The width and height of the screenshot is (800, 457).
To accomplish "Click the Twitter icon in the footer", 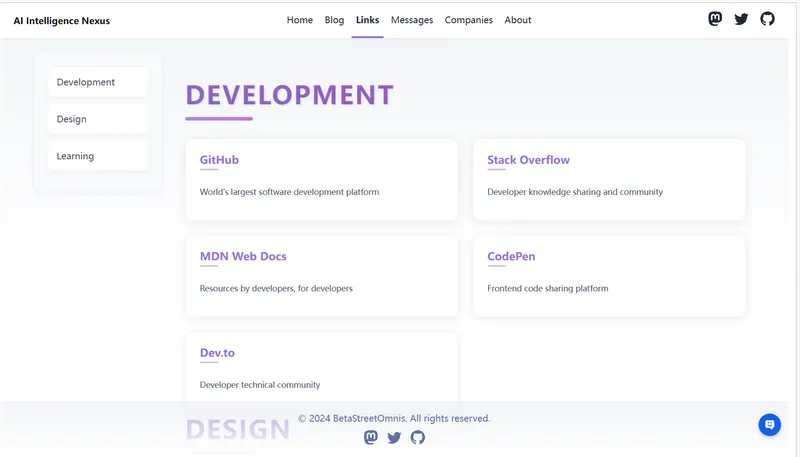I will pyautogui.click(x=394, y=437).
